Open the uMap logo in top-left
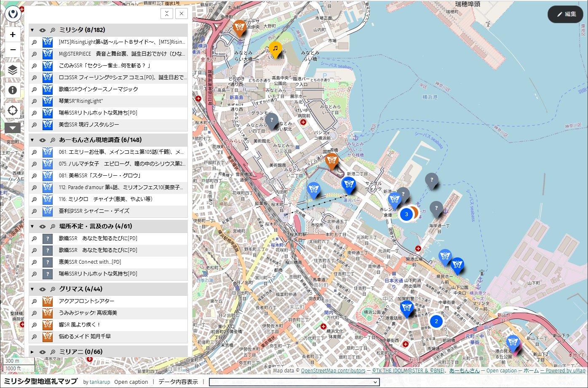The width and height of the screenshot is (588, 388). [13, 14]
